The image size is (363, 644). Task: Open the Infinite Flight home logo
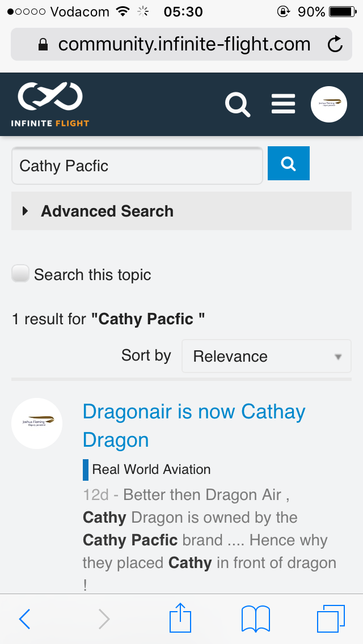(50, 104)
